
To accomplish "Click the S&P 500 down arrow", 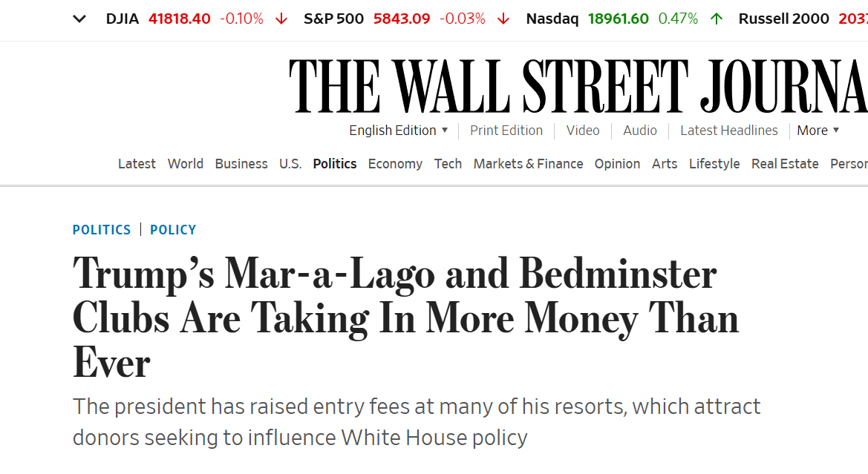I will click(x=503, y=19).
